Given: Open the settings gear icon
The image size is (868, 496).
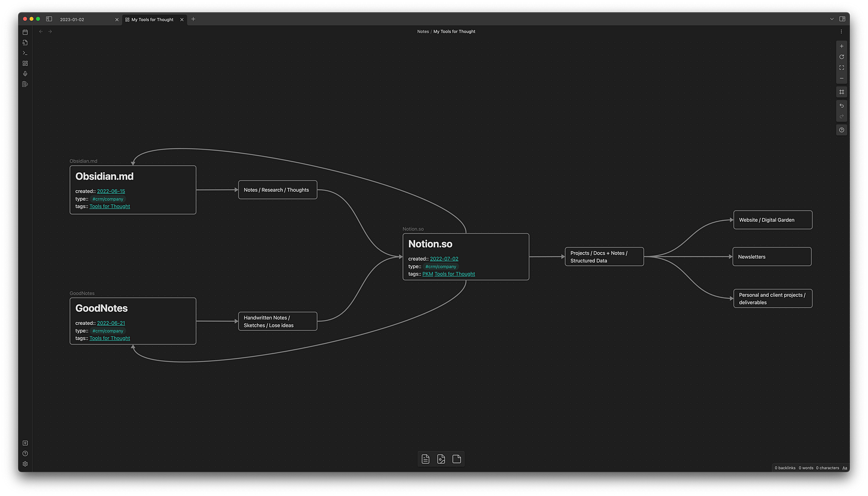Looking at the screenshot, I should pyautogui.click(x=25, y=464).
